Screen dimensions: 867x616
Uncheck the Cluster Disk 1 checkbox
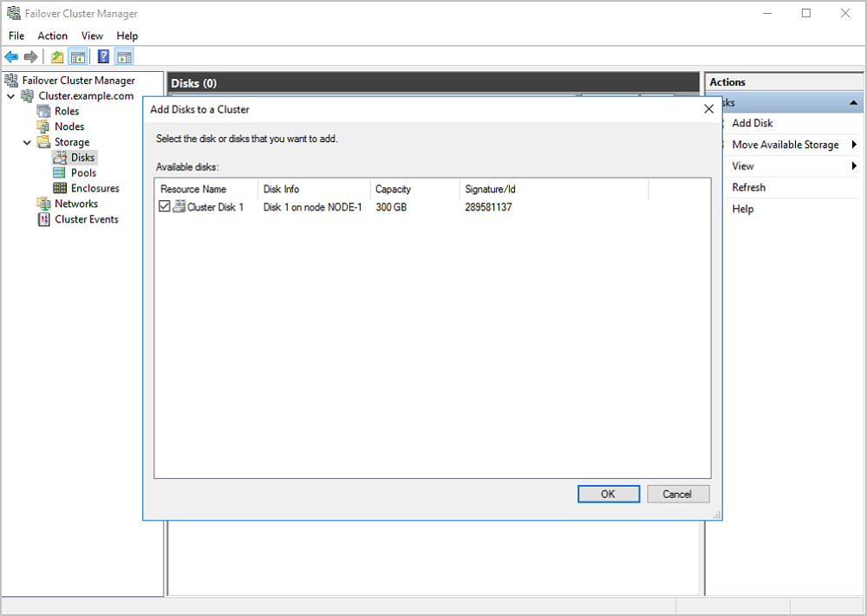pyautogui.click(x=164, y=206)
